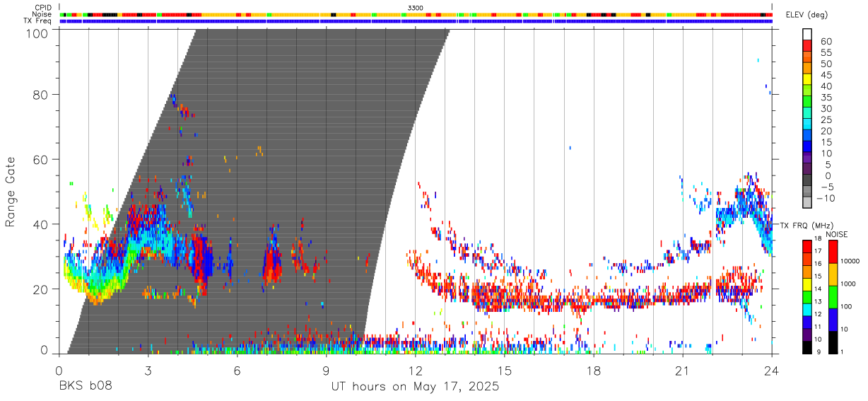Click the Noise row label
This screenshot has height=401, width=868.
42,14
